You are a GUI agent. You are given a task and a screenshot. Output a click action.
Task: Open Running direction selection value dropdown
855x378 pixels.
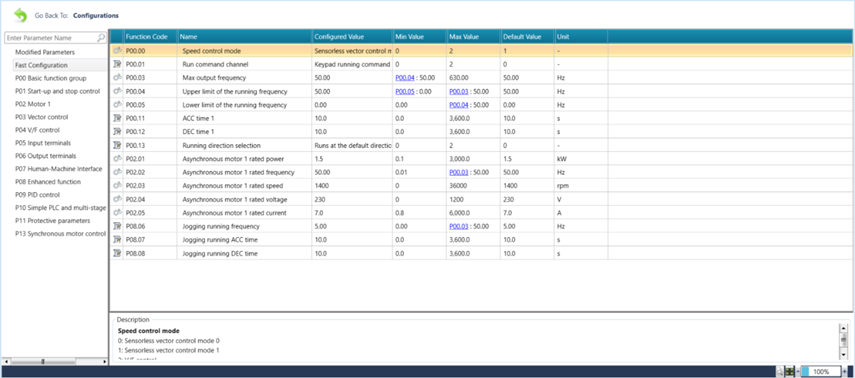click(352, 146)
